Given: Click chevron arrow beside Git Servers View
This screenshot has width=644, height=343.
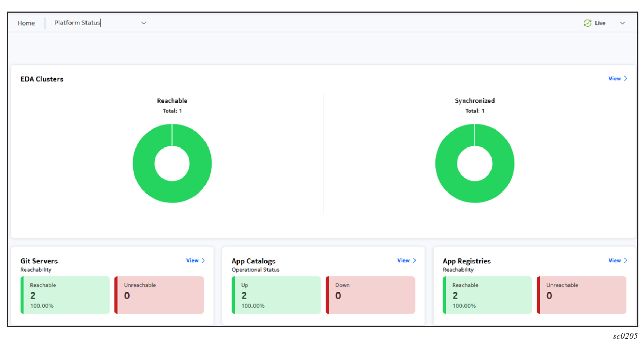Looking at the screenshot, I should (203, 260).
